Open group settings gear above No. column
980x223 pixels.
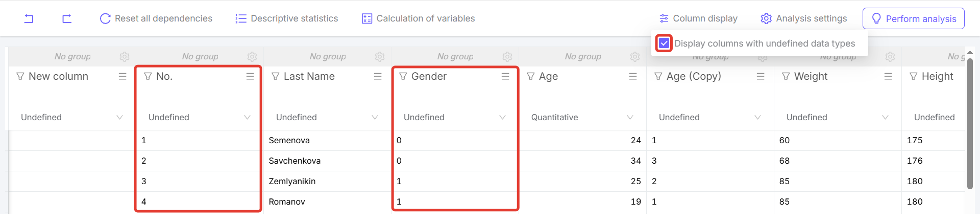[x=252, y=56]
